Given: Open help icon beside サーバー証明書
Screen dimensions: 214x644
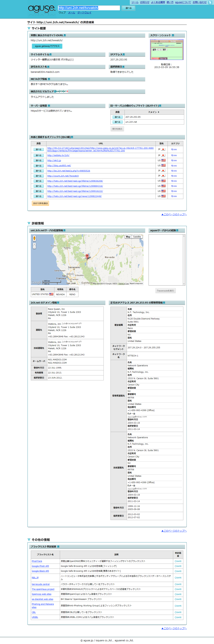Looking at the screenshot, I should 49,106.
